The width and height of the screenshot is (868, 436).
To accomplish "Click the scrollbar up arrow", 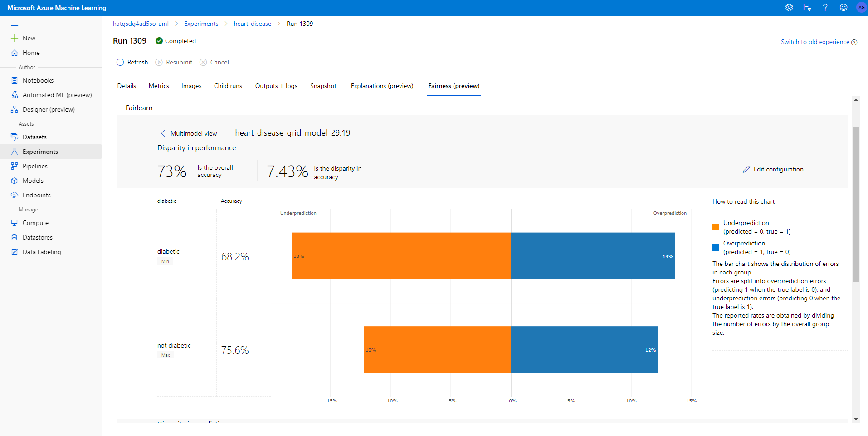I will (x=856, y=100).
